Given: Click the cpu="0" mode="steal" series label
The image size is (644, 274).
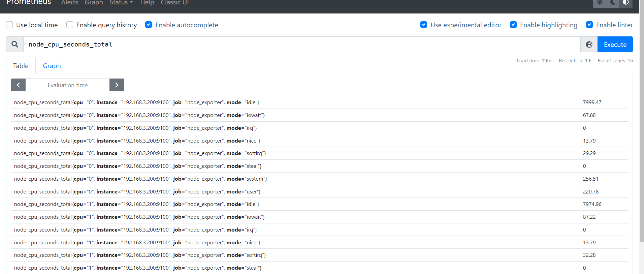Looking at the screenshot, I should (x=138, y=166).
